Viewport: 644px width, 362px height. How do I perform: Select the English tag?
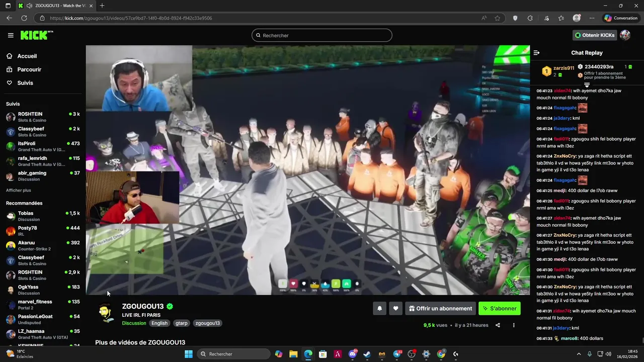click(x=159, y=323)
